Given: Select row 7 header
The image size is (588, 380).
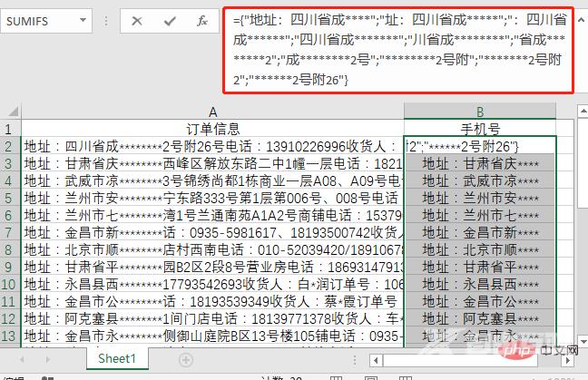Looking at the screenshot, I should pyautogui.click(x=11, y=232).
